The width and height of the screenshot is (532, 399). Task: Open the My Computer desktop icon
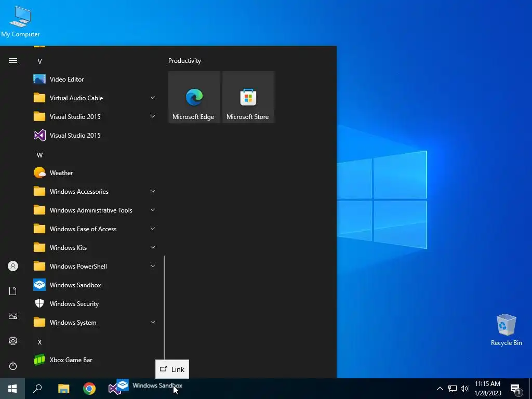click(x=20, y=22)
